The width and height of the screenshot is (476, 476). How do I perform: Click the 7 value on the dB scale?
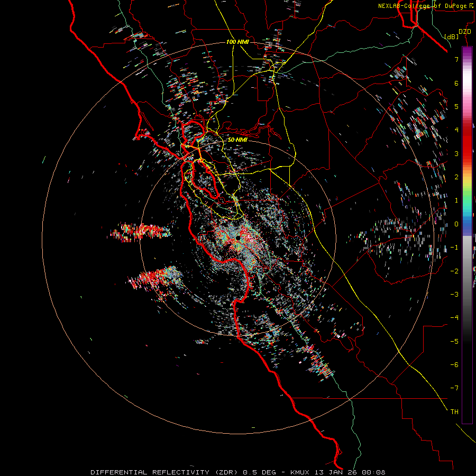pos(456,59)
